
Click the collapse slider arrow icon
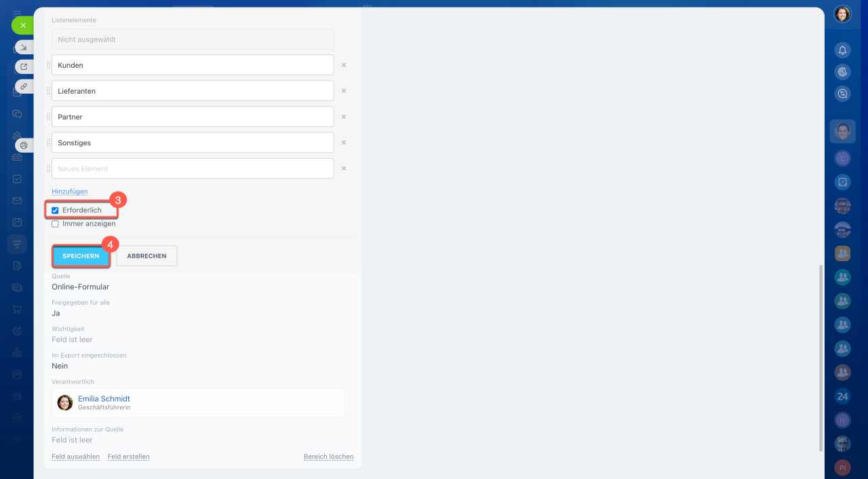[24, 47]
